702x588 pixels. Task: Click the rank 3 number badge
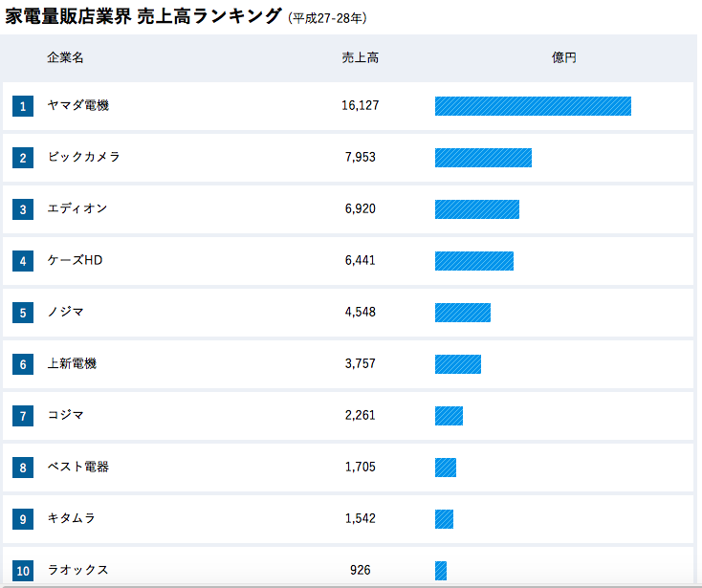pyautogui.click(x=23, y=209)
